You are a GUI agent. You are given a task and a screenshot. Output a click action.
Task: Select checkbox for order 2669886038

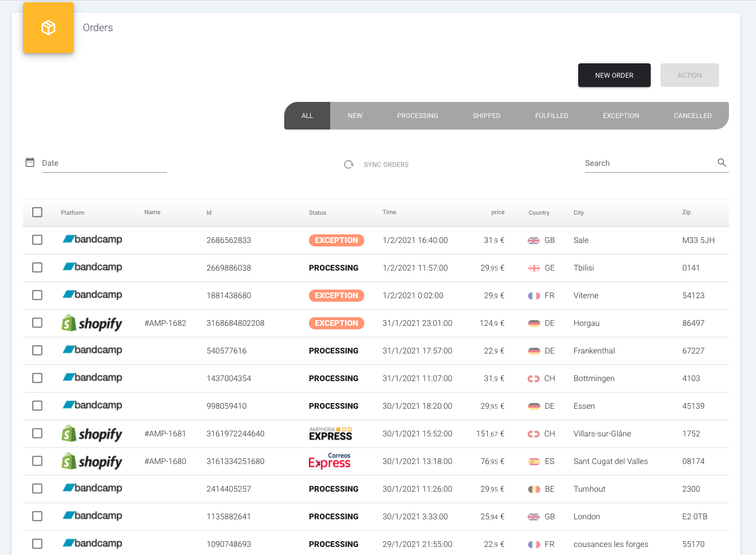pos(37,268)
